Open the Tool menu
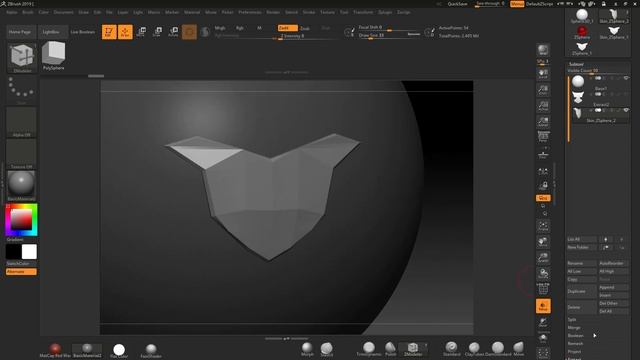640x360 pixels. coord(344,12)
